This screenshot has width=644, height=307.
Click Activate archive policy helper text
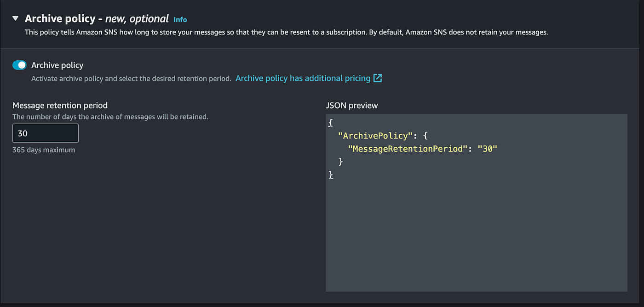131,79
